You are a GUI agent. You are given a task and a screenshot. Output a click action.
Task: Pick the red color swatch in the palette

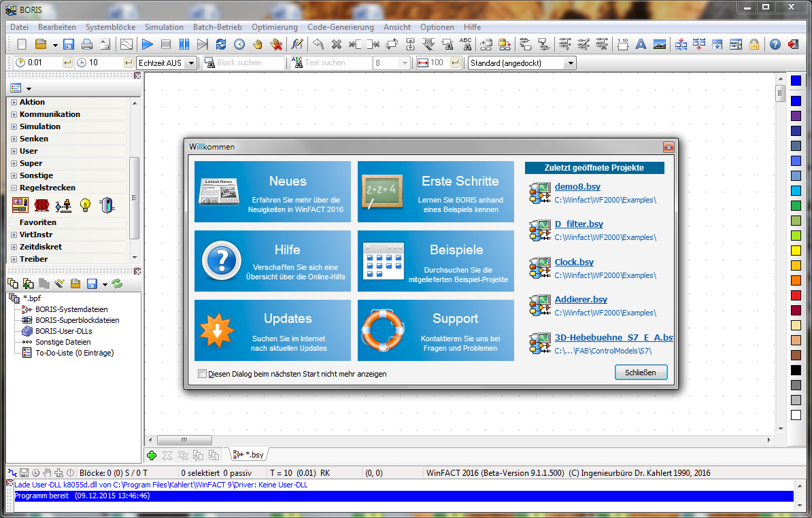point(796,296)
